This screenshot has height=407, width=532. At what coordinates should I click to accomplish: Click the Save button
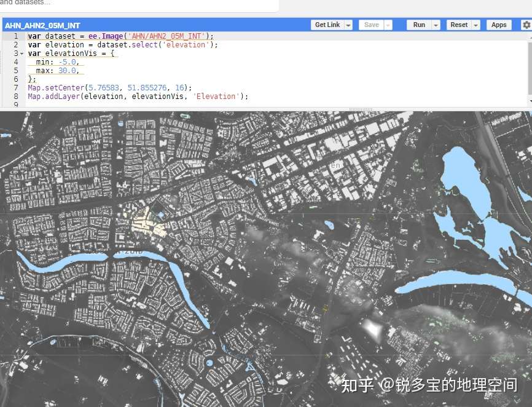(x=374, y=25)
